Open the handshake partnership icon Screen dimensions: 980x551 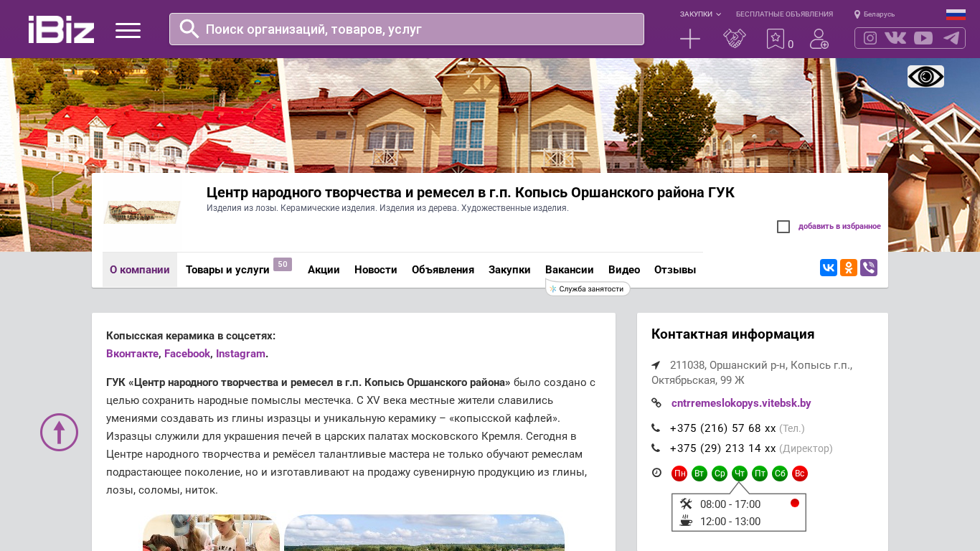pyautogui.click(x=735, y=39)
